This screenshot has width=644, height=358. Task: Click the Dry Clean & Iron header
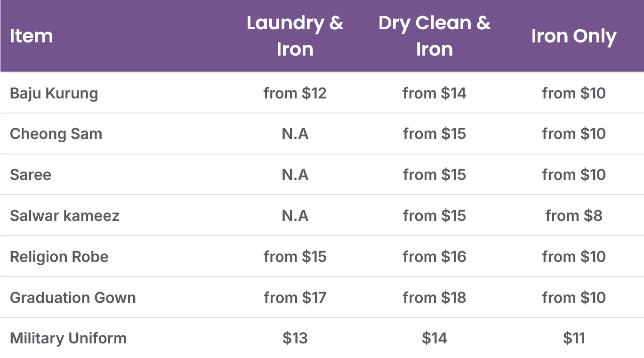tap(435, 36)
